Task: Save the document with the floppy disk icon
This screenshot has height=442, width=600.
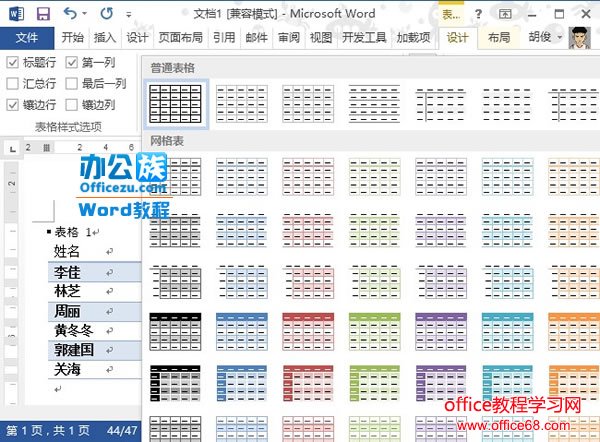Action: [43, 14]
